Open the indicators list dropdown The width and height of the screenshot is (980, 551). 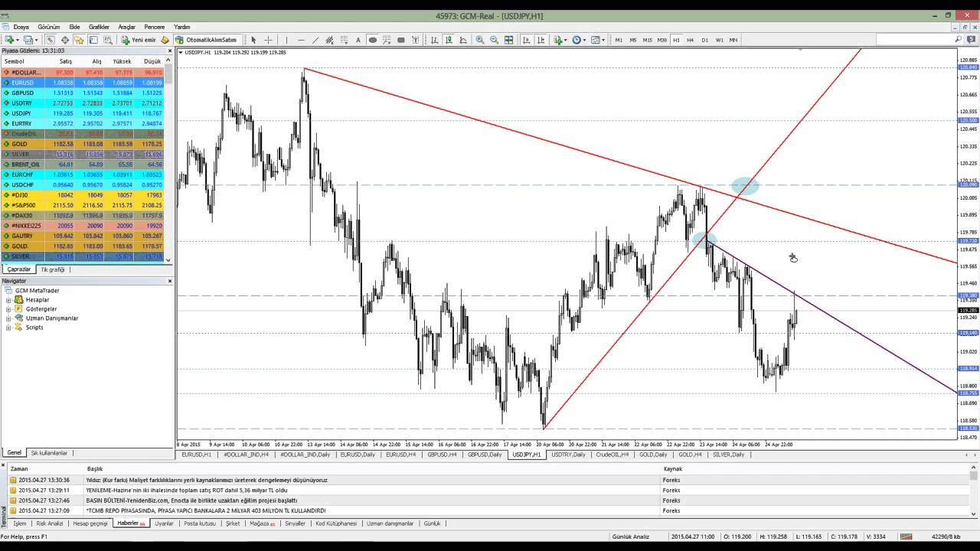click(566, 40)
